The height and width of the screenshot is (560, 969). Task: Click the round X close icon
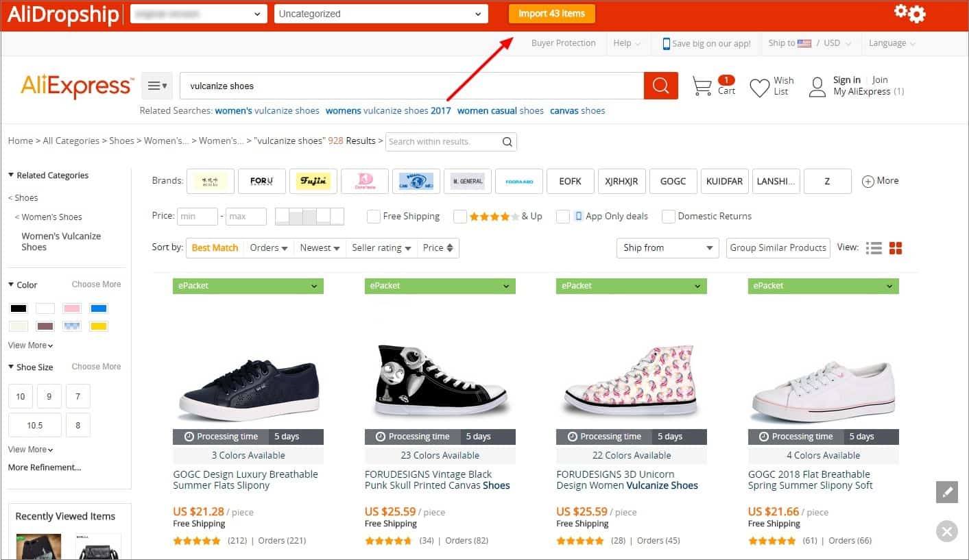point(947,531)
